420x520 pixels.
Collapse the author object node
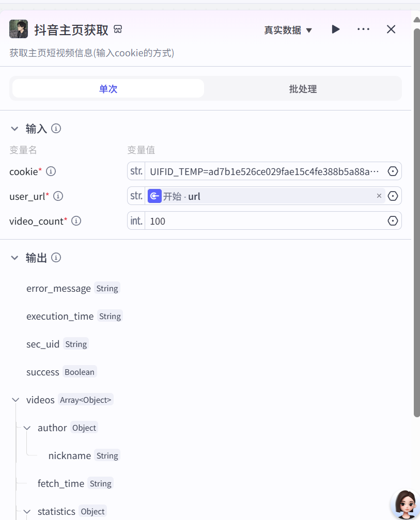(x=27, y=428)
